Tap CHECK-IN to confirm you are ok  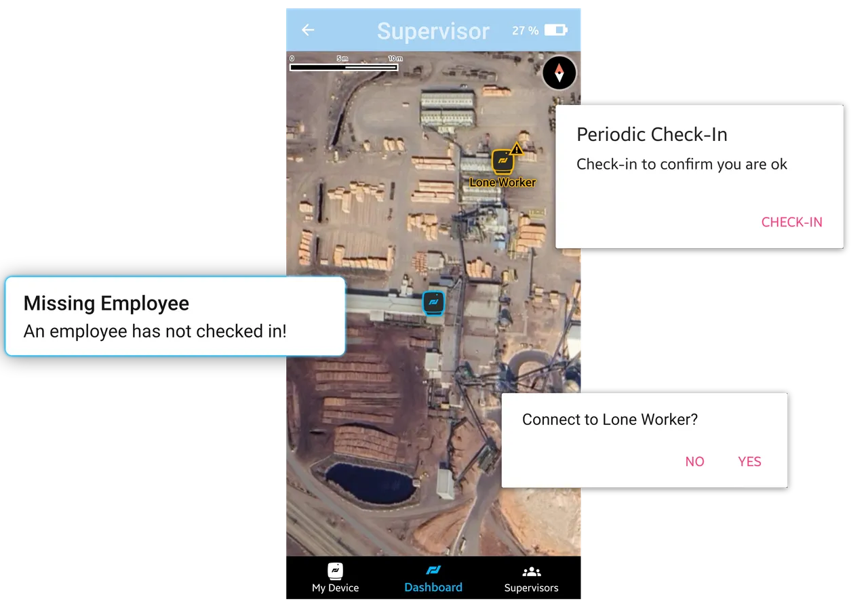[x=791, y=222]
